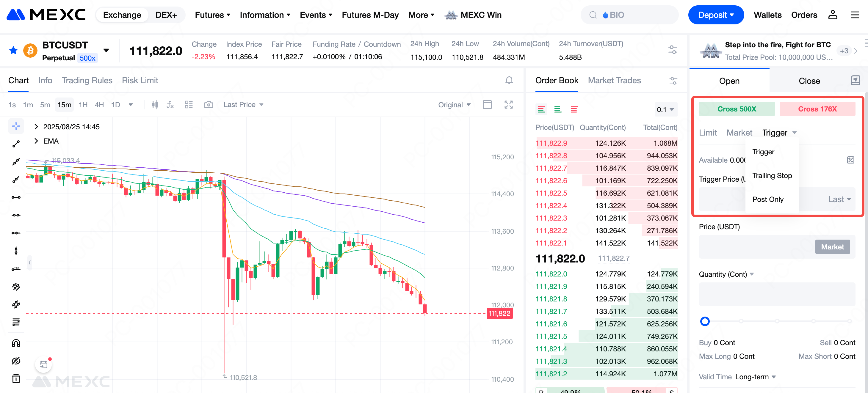Viewport: 868px width, 393px height.
Task: Select the magnet mode drawing tool
Action: click(16, 343)
